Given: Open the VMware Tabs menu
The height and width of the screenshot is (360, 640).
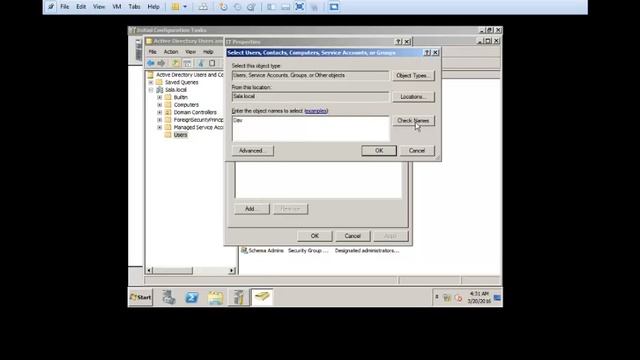Looking at the screenshot, I should 134,7.
